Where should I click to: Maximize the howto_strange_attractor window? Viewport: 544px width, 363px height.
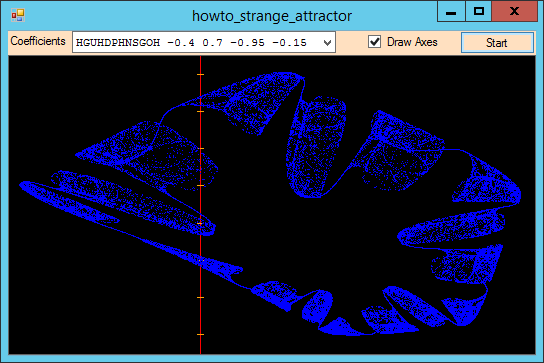point(478,11)
